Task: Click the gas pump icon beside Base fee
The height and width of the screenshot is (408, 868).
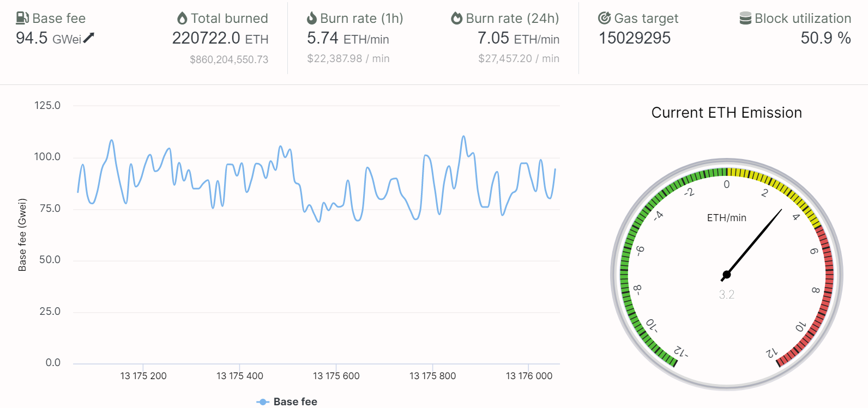Action: (x=22, y=18)
